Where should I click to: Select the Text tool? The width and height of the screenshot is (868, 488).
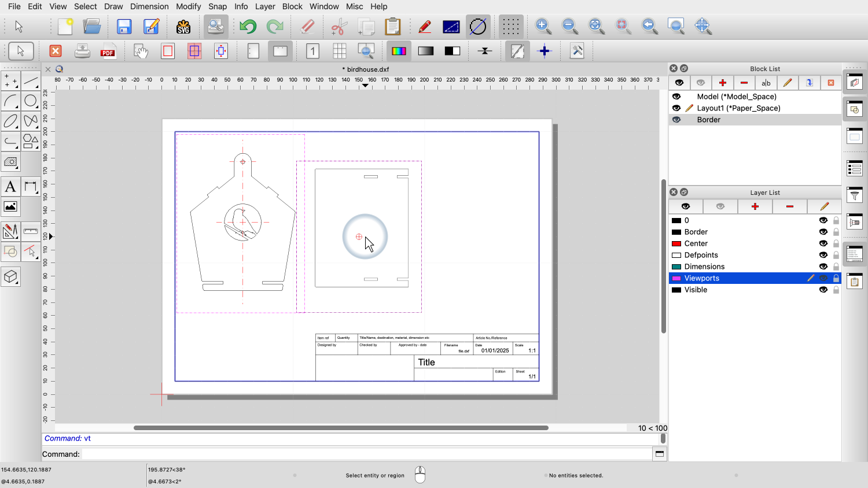point(10,187)
